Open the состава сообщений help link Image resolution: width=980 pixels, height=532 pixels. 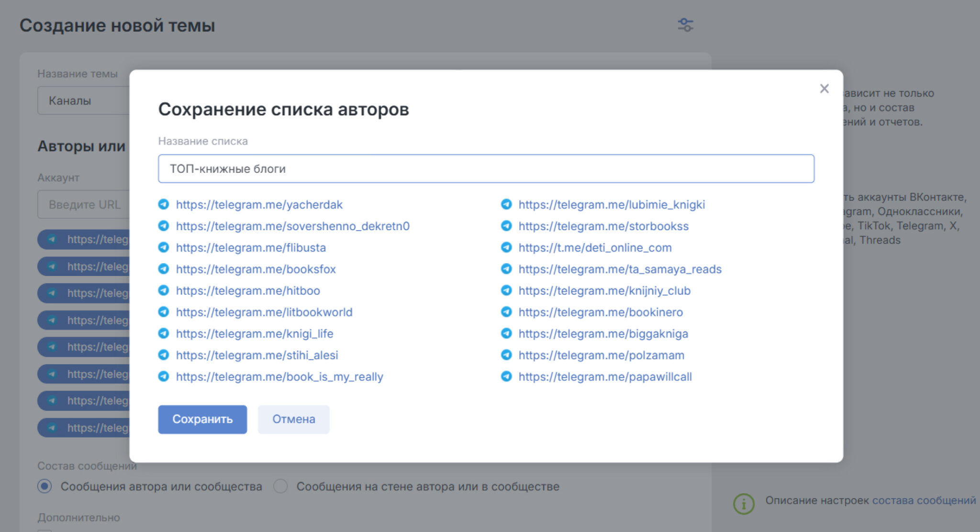tap(924, 500)
